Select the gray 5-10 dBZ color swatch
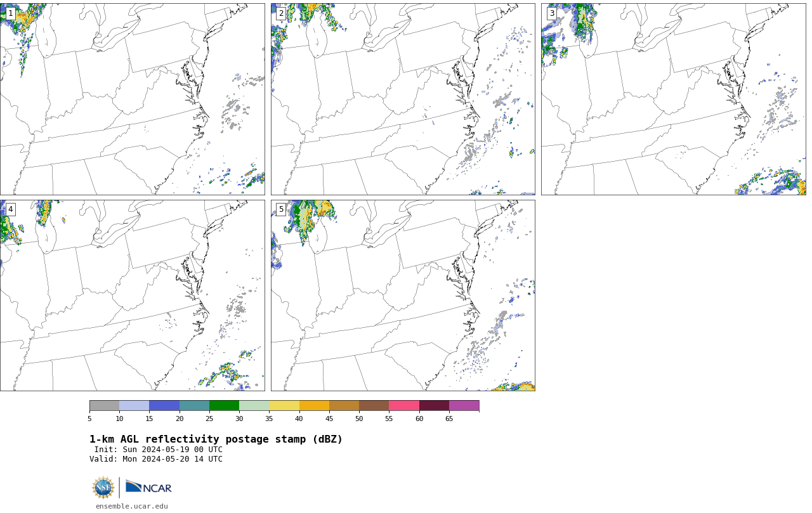The width and height of the screenshot is (812, 513). click(104, 406)
